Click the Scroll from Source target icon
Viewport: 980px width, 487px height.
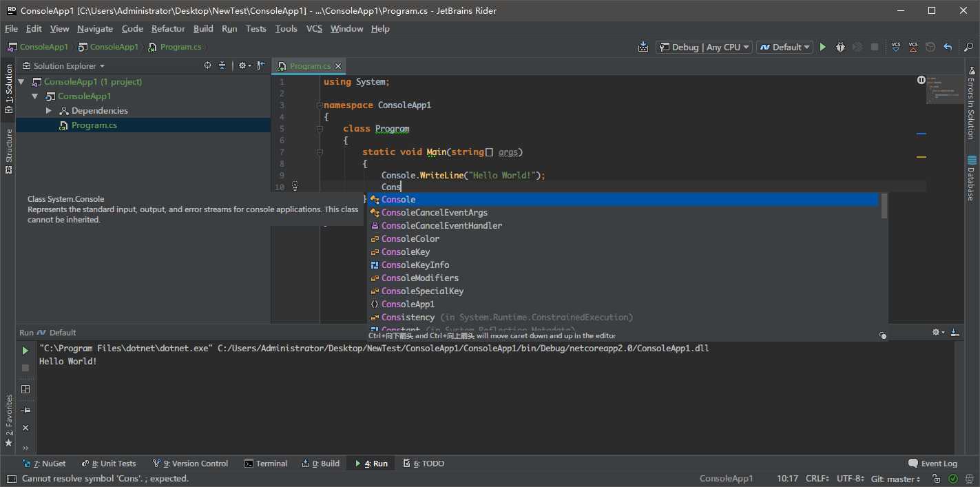(207, 65)
